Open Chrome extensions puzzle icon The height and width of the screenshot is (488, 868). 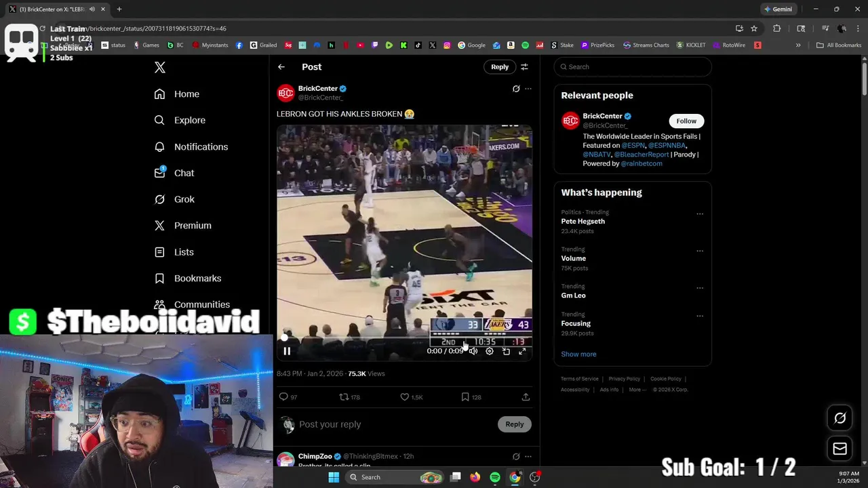coord(777,28)
